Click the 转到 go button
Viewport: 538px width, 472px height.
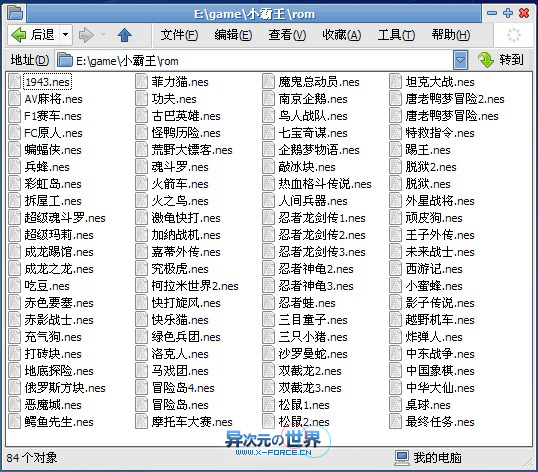point(501,60)
